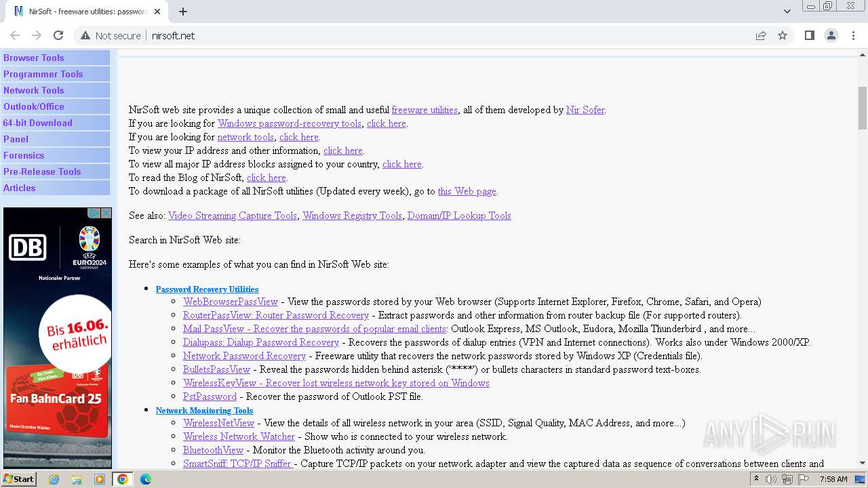This screenshot has width=868, height=488.
Task: Open RouterPassView Router Password Recovery link
Action: 276,315
